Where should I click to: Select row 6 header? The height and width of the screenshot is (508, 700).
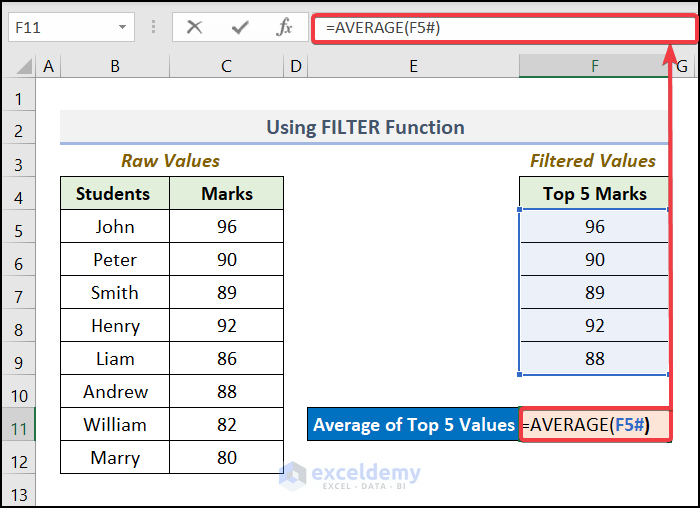(18, 260)
